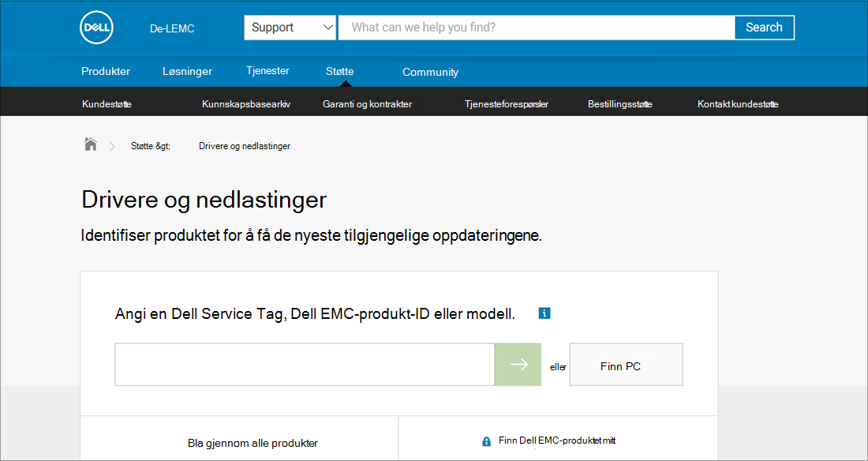Go to Kundestøtte submenu item
The height and width of the screenshot is (461, 868).
tap(107, 104)
